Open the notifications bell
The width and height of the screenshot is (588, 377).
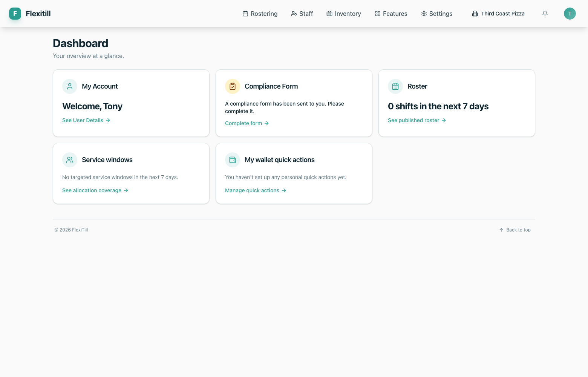tap(545, 14)
